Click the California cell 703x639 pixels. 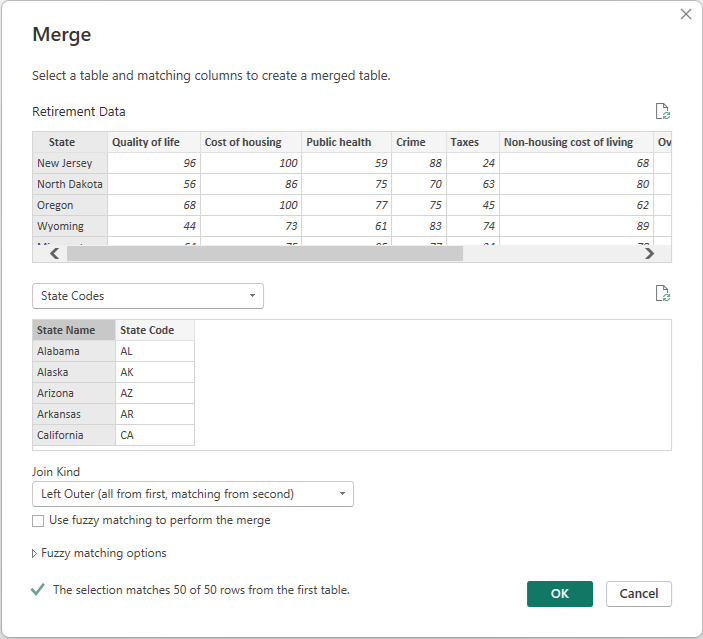(x=74, y=435)
